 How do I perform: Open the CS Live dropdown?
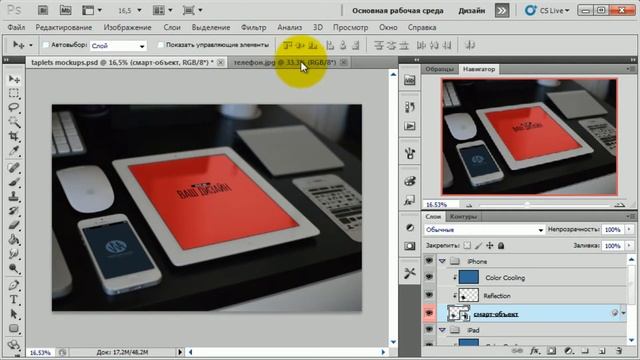(x=548, y=11)
